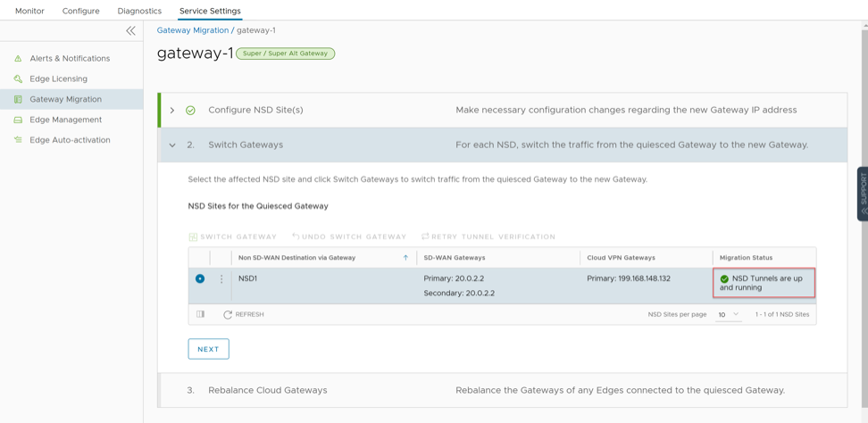Sort by Non SD-WAN Destination column arrow

click(x=405, y=258)
